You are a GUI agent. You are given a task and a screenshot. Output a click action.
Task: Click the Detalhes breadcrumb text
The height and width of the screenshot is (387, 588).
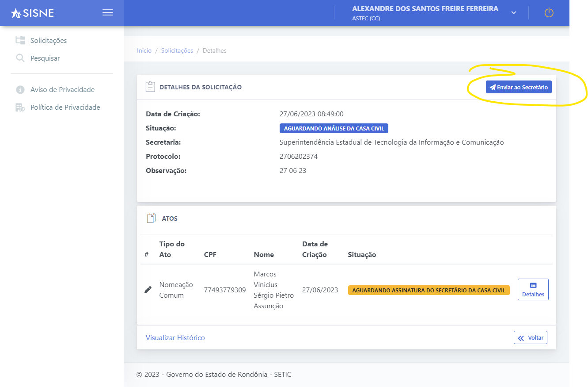click(x=215, y=50)
